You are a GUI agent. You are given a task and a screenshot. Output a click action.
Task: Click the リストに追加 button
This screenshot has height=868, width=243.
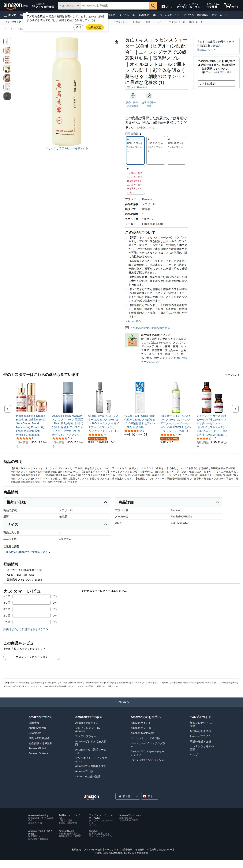point(216,83)
